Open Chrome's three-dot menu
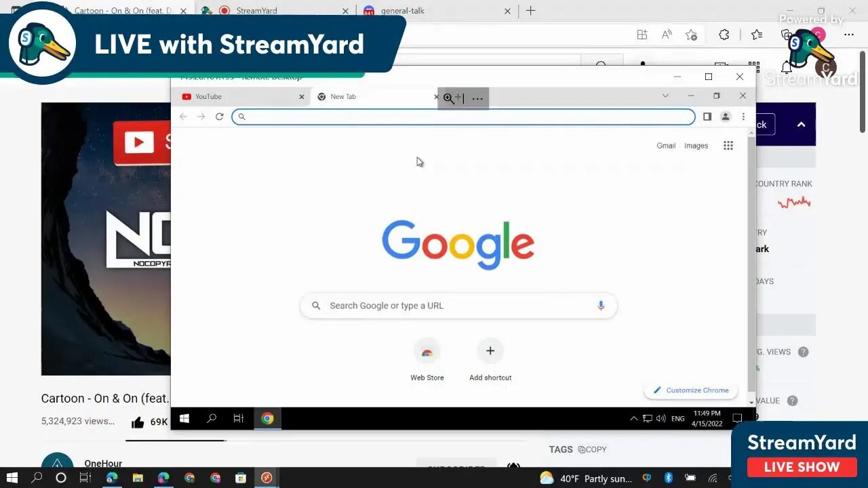Viewport: 868px width, 488px height. click(743, 117)
